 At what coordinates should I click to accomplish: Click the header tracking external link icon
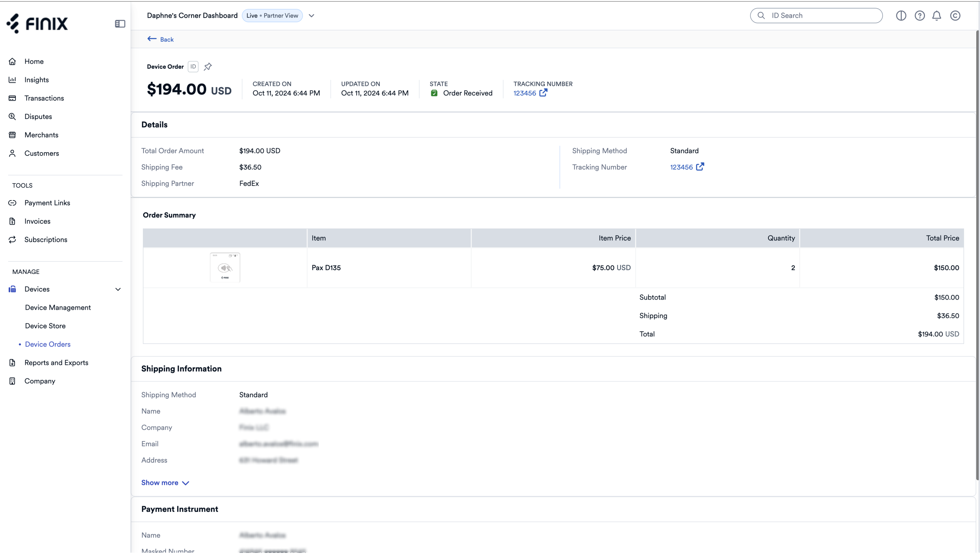pyautogui.click(x=543, y=92)
